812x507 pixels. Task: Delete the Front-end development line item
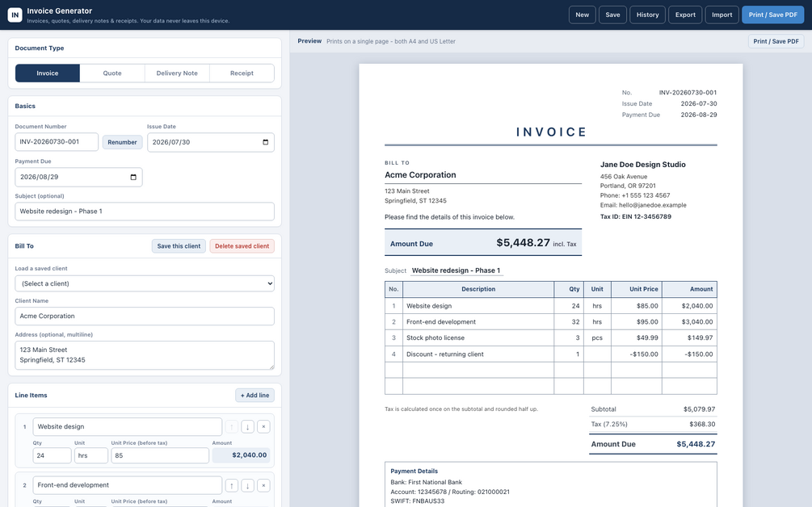[x=263, y=485]
